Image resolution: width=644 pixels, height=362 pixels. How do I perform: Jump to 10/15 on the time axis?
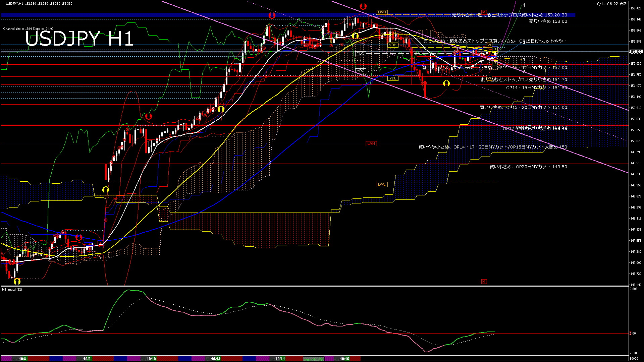tap(344, 359)
